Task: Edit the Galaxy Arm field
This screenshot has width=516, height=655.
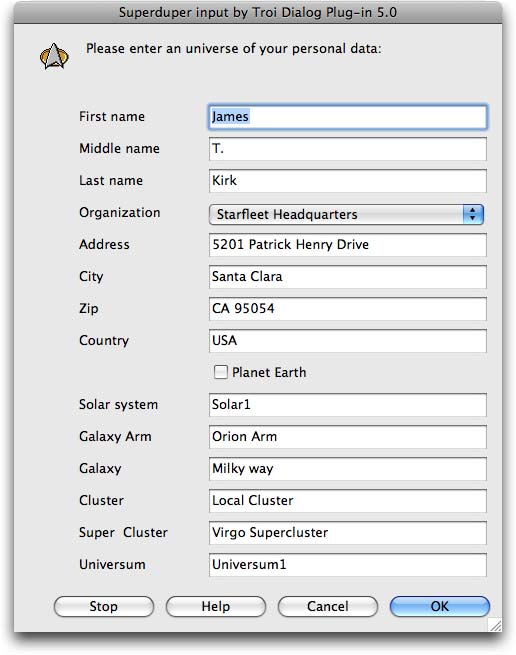Action: (x=348, y=437)
